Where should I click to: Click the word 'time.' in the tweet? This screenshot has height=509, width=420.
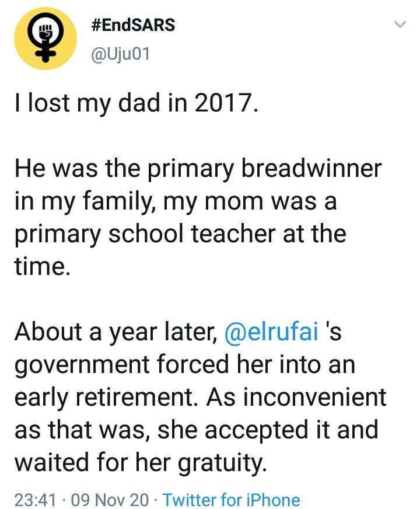(42, 267)
